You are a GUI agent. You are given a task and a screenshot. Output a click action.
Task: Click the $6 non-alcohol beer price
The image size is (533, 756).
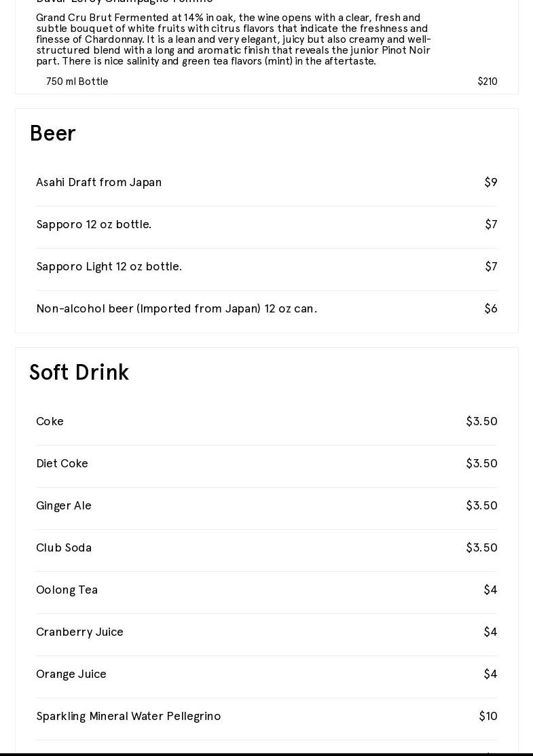coord(491,308)
